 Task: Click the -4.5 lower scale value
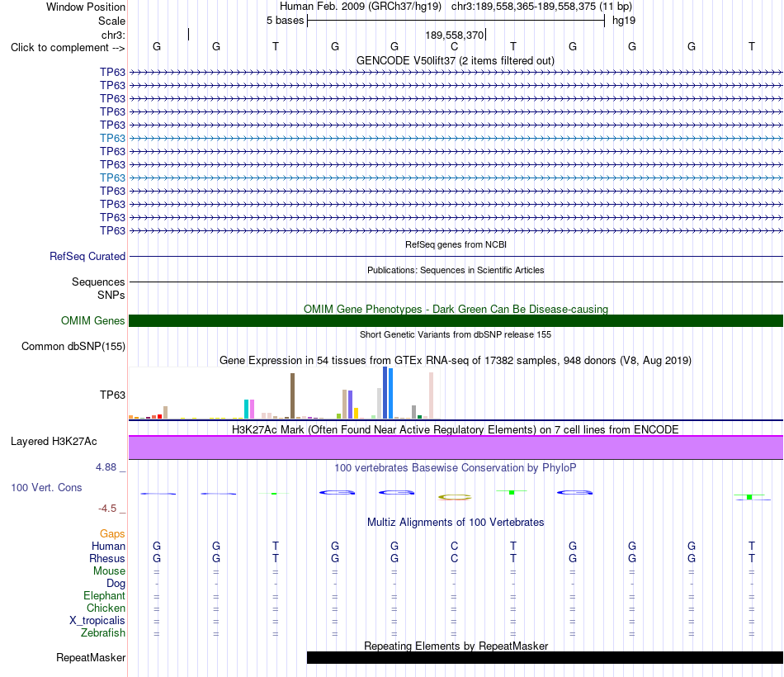coord(107,509)
